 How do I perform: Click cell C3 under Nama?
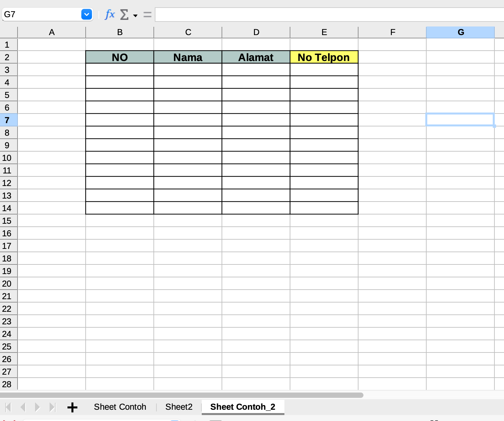coord(188,70)
